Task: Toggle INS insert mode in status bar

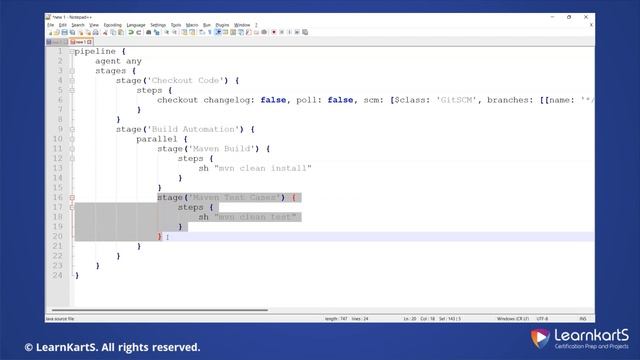Action: [583, 318]
